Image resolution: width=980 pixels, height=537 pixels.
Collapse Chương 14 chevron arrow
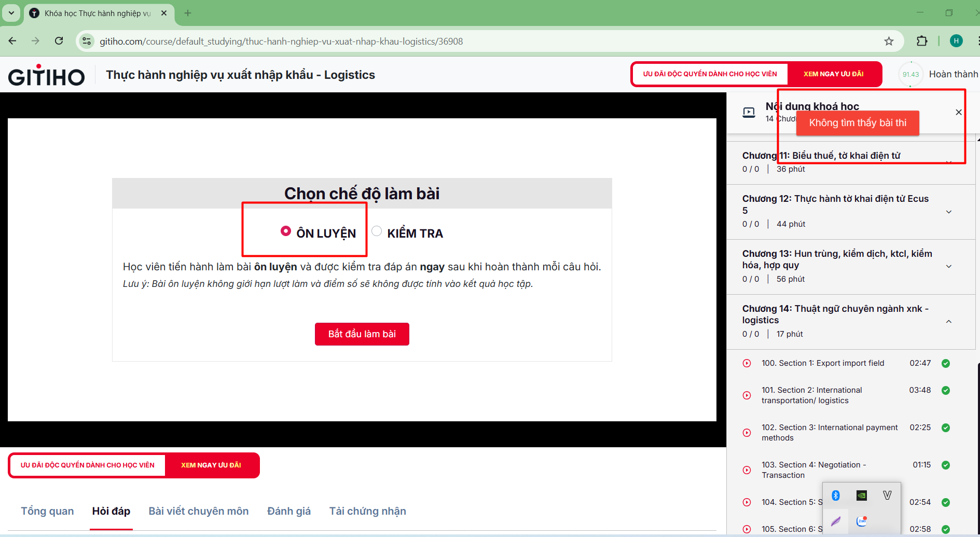[949, 322]
